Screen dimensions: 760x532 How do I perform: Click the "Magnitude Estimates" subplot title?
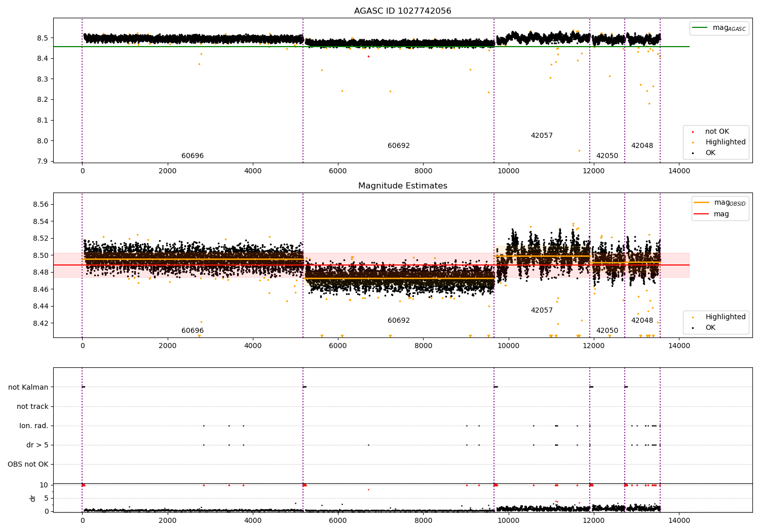tap(402, 186)
